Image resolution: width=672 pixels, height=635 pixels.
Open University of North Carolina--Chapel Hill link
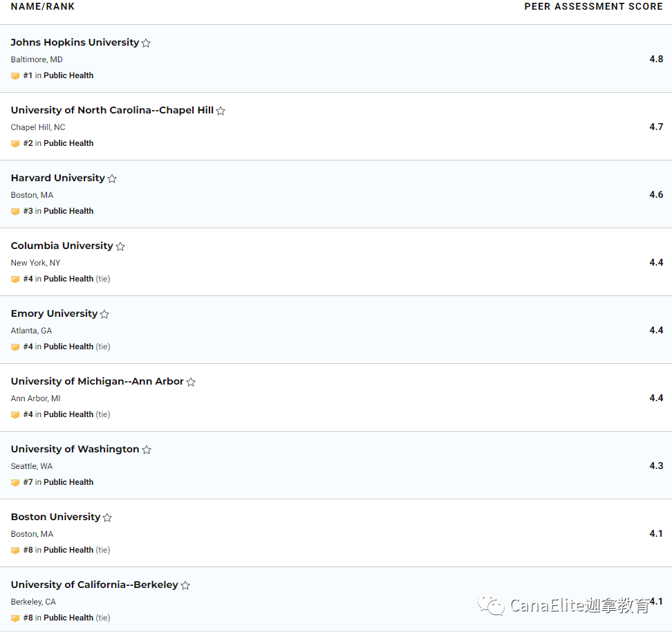pyautogui.click(x=112, y=110)
